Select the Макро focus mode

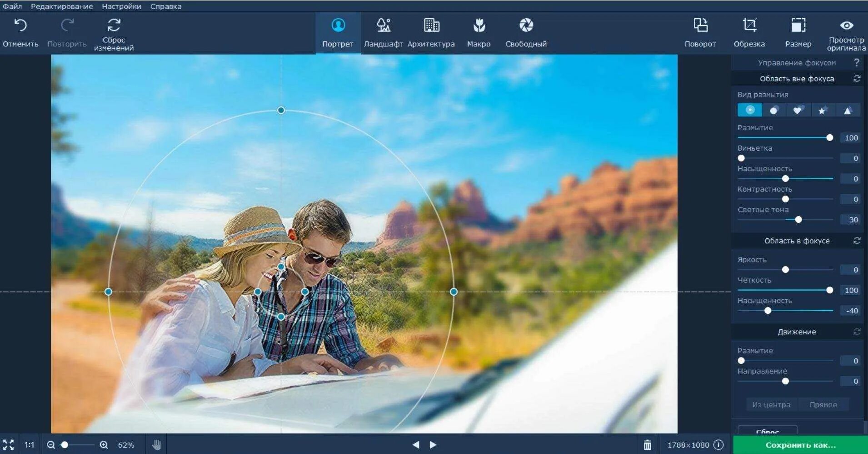point(479,33)
